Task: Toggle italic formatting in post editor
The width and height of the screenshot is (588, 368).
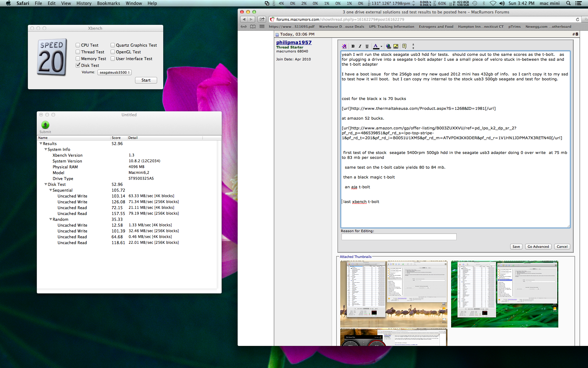Action: [x=360, y=46]
